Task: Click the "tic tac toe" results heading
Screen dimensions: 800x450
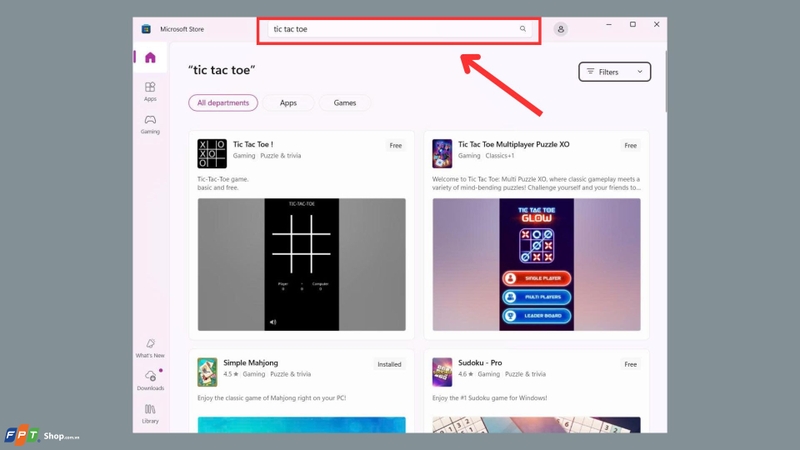Action: (221, 70)
